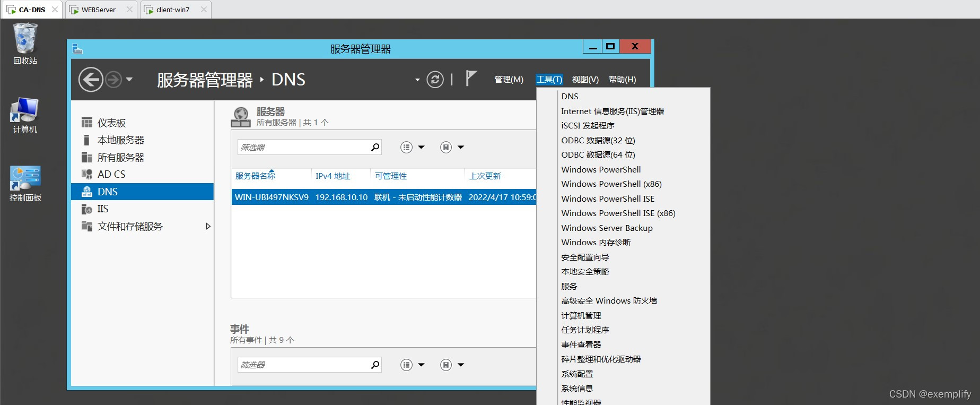Viewport: 980px width, 405px height.
Task: Sort by 可管理性 column header
Action: click(x=391, y=176)
